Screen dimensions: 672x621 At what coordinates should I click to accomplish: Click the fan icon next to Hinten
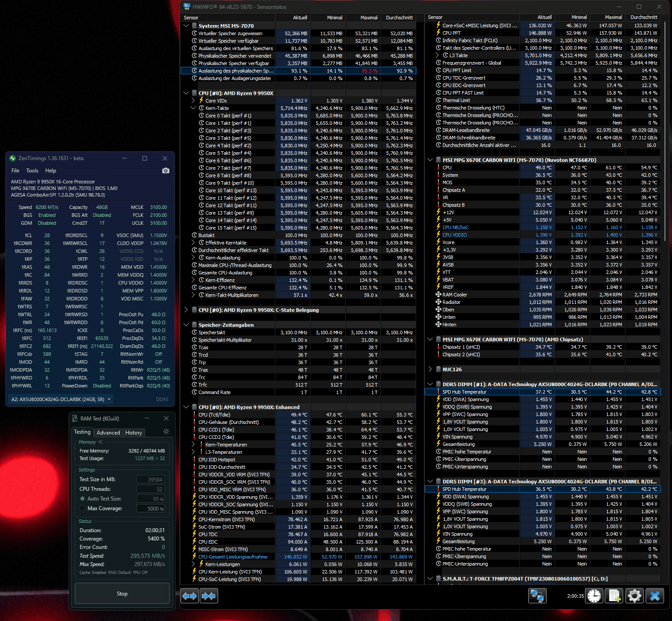[438, 325]
